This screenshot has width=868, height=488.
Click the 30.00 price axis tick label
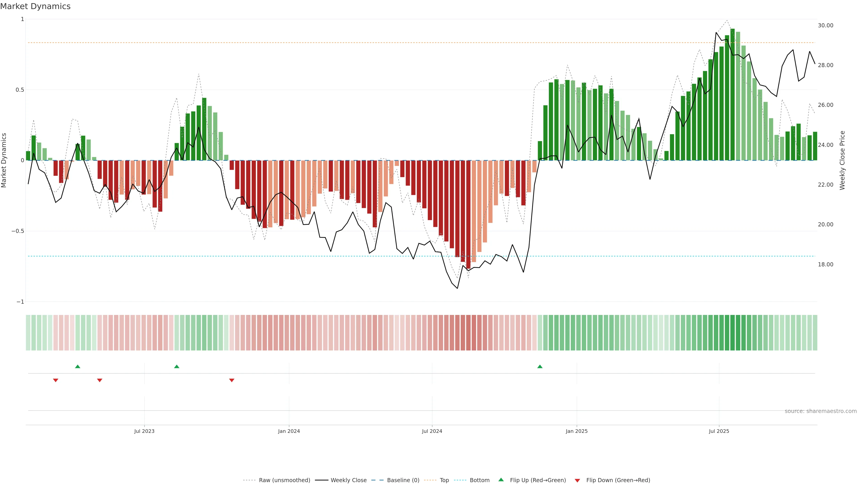pos(825,26)
